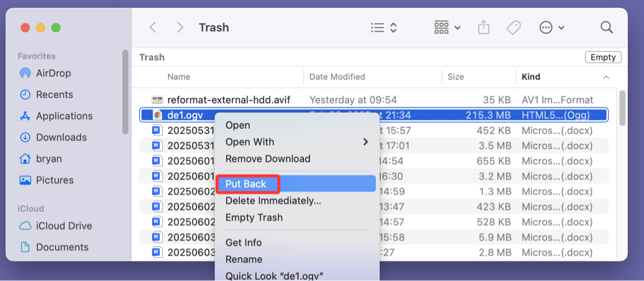
Task: Click the Downloads arrow icon
Action: click(x=25, y=137)
